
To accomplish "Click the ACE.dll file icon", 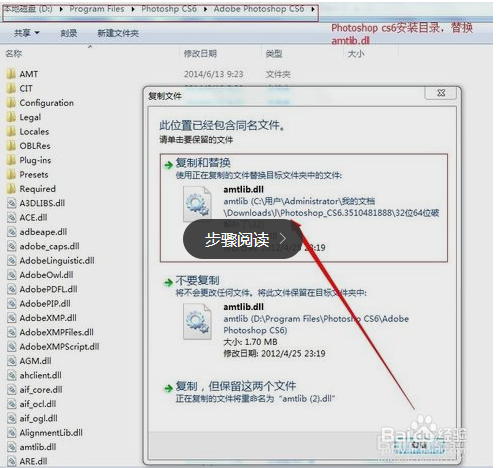I will coord(12,217).
